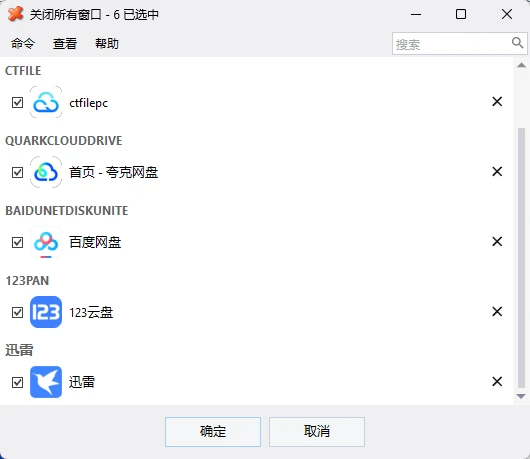Maximize the 关闭所有窗口 window
The height and width of the screenshot is (459, 530).
pos(461,14)
